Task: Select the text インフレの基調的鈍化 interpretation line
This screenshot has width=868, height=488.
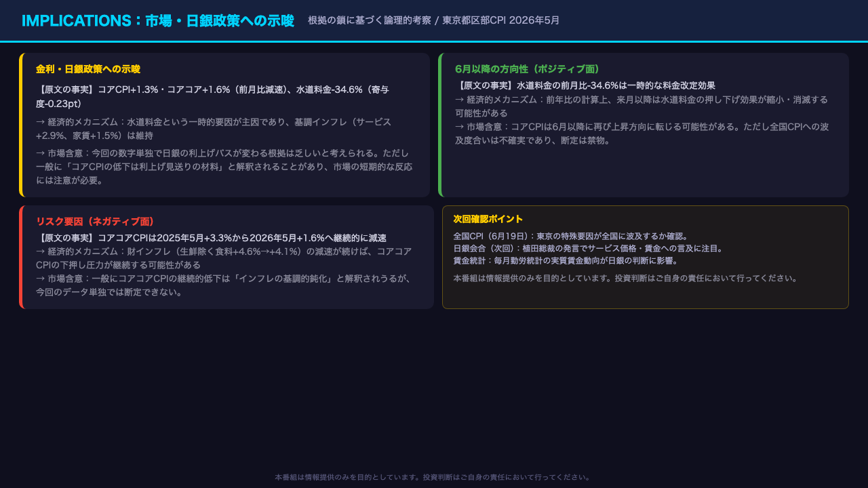Action: point(224,285)
